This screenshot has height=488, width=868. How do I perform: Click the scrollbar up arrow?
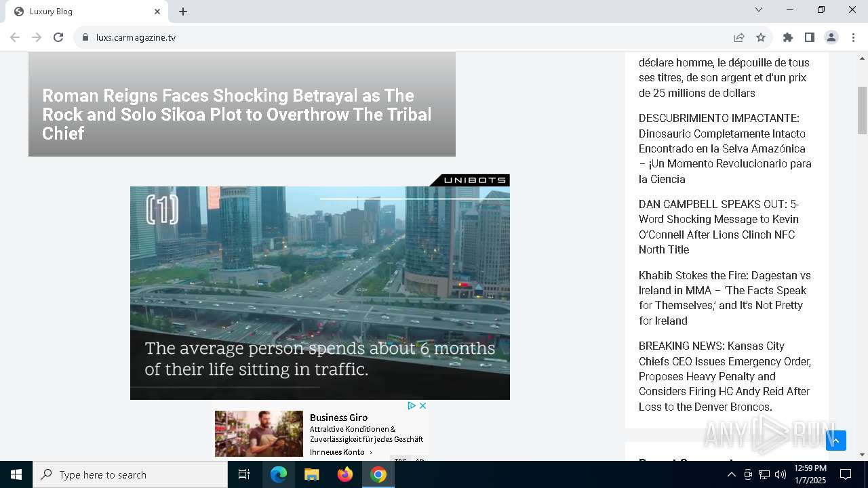tap(862, 58)
